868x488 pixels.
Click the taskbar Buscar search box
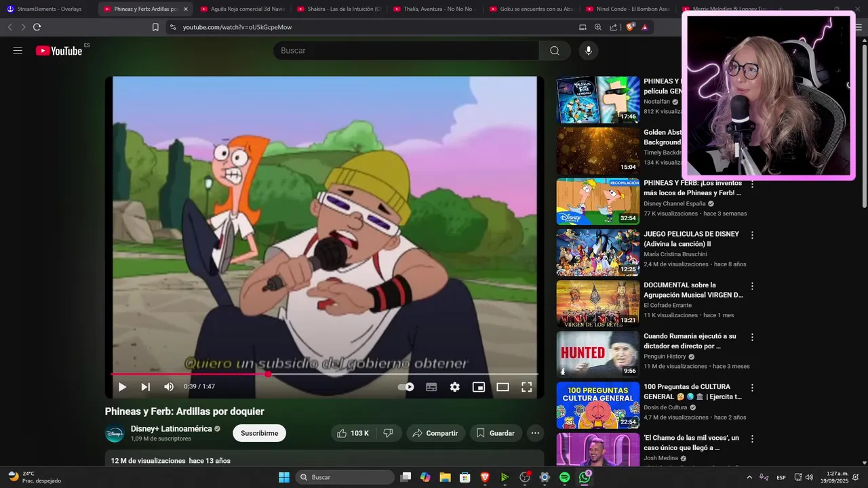pos(344,477)
